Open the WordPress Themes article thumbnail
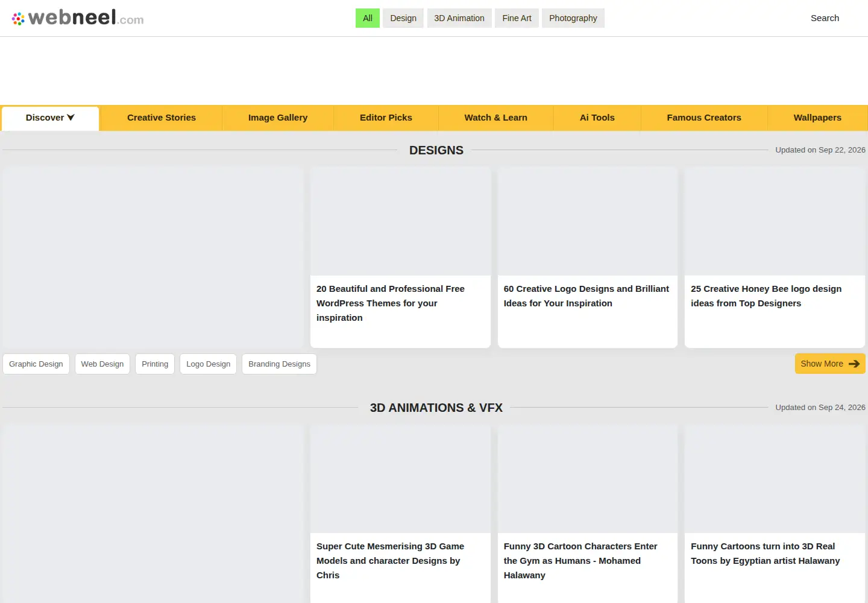The image size is (868, 603). click(x=400, y=221)
